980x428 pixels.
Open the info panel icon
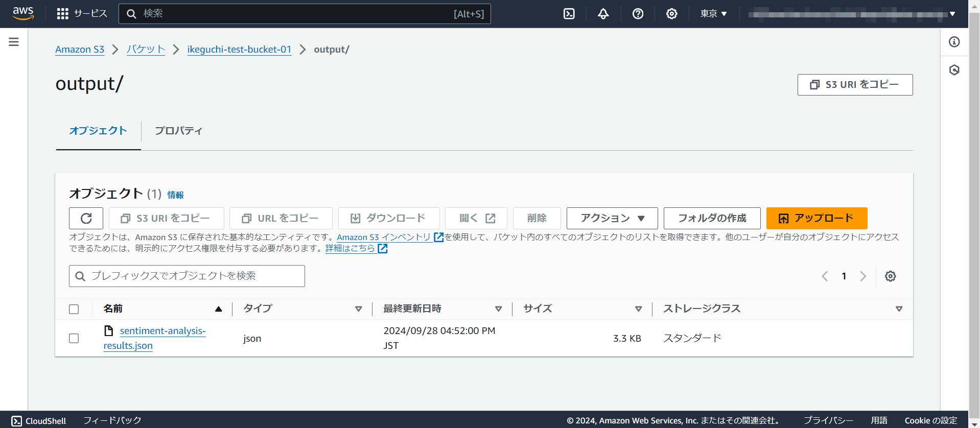tap(954, 42)
